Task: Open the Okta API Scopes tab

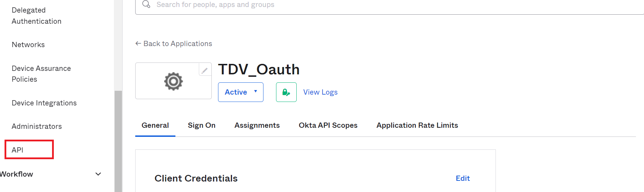Action: (328, 125)
